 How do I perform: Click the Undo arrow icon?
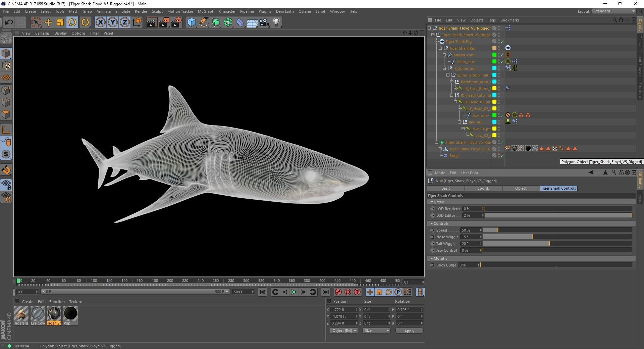coord(9,22)
